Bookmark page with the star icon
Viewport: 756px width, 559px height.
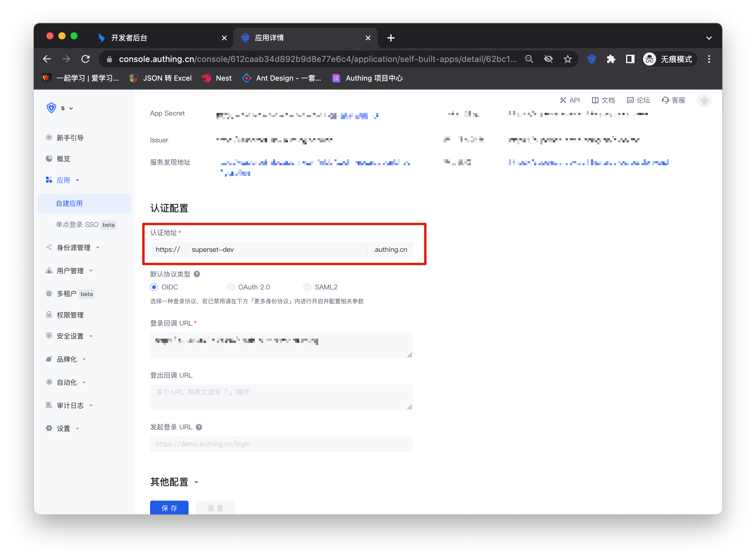(567, 59)
